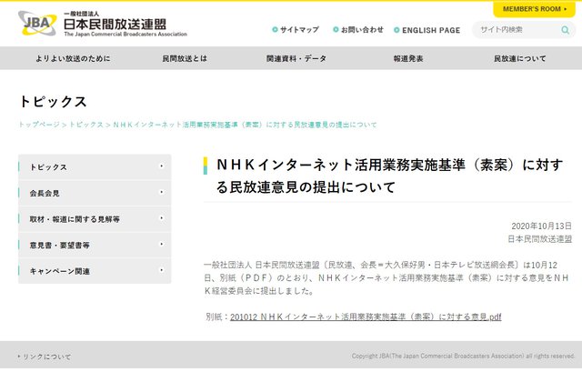Click the search magnifier icon
Image resolution: width=582 pixels, height=392 pixels.
565,30
